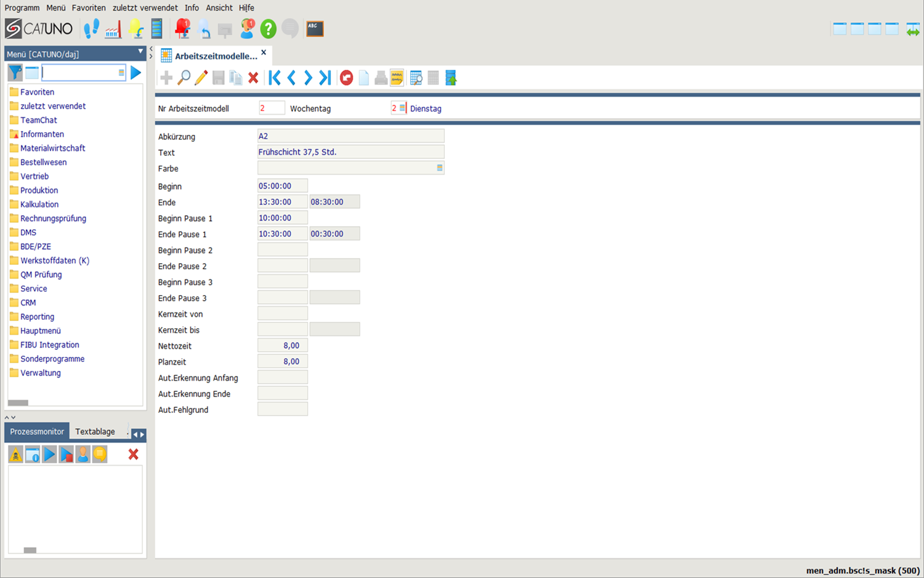The image size is (924, 578).
Task: Click the ABC blackboard icon
Action: 315,28
